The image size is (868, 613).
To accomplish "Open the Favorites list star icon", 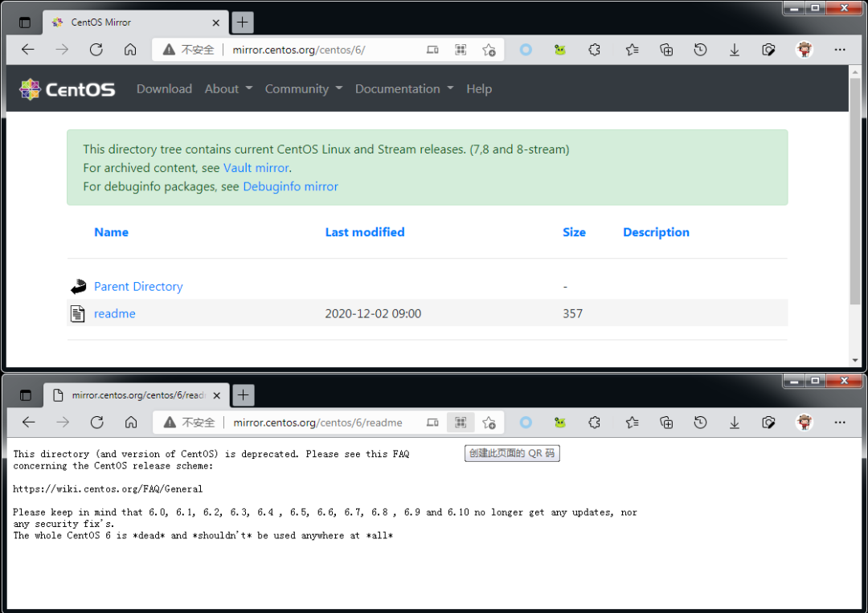I will (x=632, y=50).
